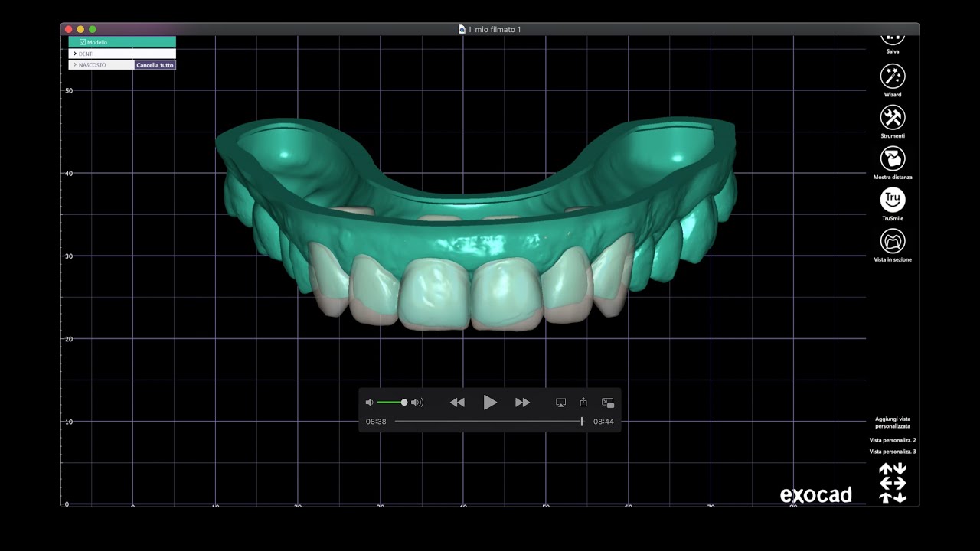Rewind the video
The image size is (980, 551).
coord(457,403)
